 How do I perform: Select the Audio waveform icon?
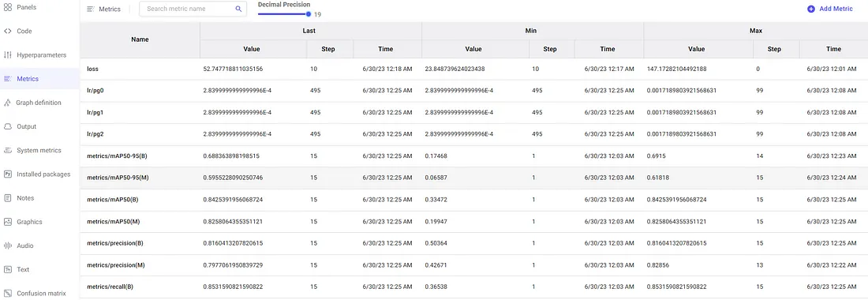8,246
